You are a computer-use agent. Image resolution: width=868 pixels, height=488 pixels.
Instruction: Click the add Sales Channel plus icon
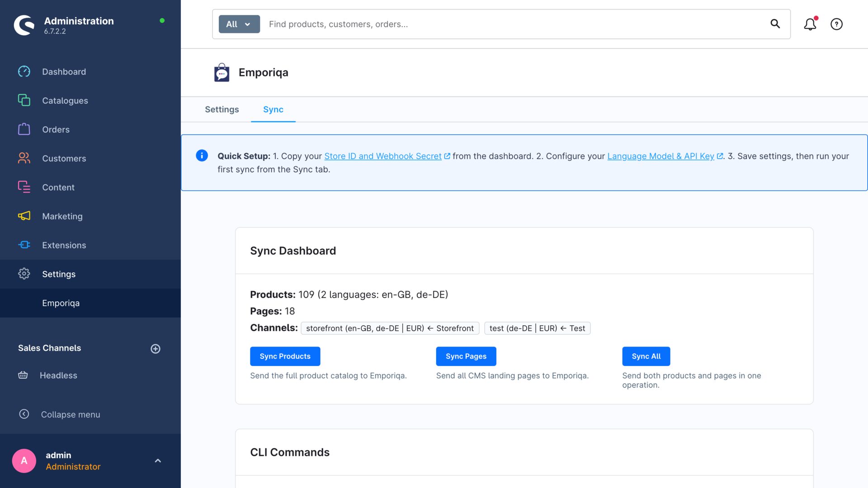coord(156,348)
